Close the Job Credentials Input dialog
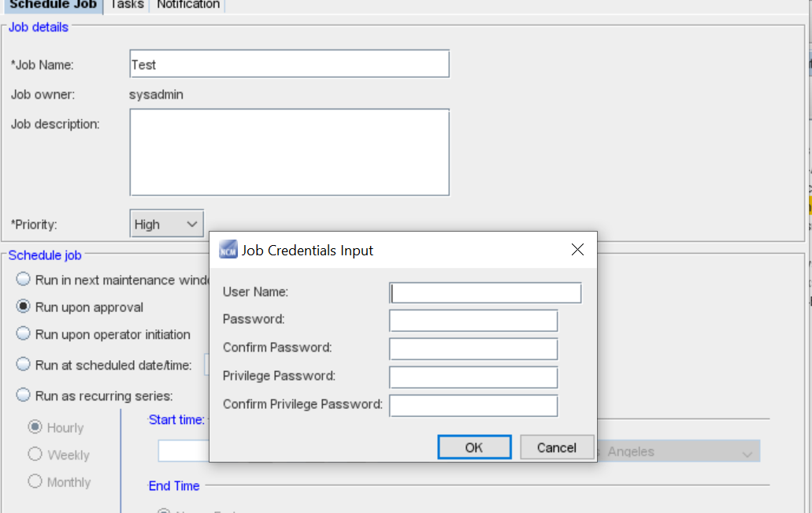The image size is (812, 513). [x=577, y=250]
